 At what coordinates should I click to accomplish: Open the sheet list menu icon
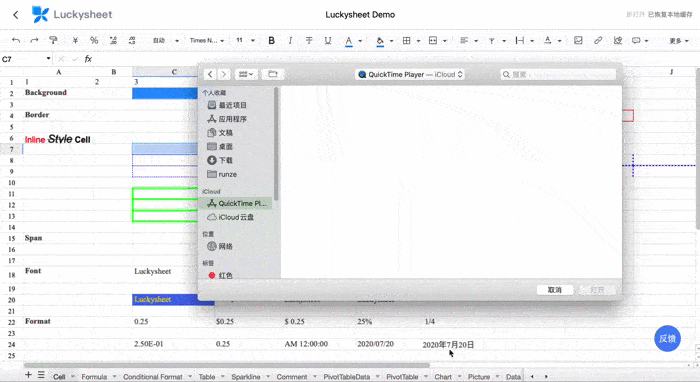coord(41,375)
